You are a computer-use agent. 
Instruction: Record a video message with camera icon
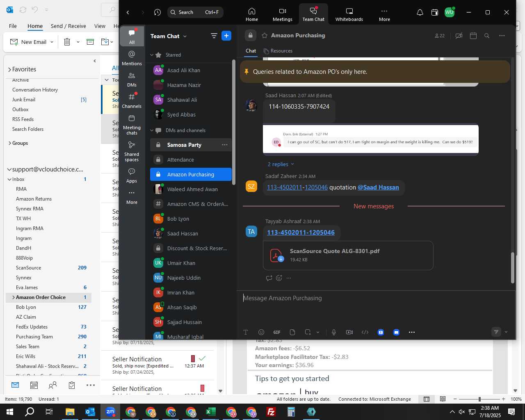(x=349, y=332)
